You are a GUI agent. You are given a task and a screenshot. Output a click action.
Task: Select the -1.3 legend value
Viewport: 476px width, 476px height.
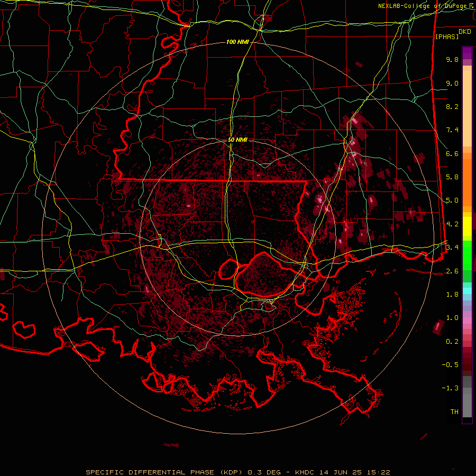click(x=450, y=388)
